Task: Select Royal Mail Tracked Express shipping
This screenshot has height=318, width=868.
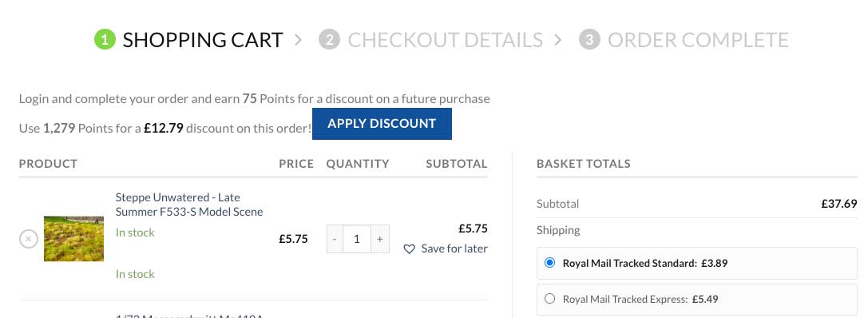Action: click(549, 299)
